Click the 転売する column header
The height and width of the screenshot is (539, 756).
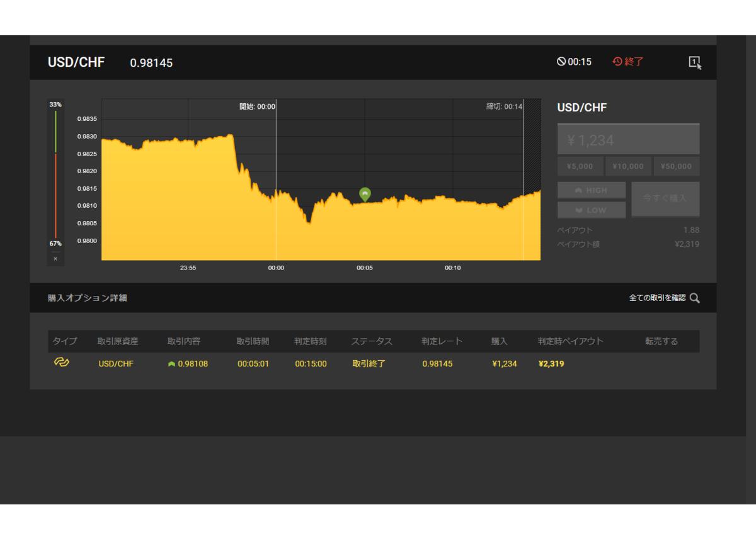point(661,341)
